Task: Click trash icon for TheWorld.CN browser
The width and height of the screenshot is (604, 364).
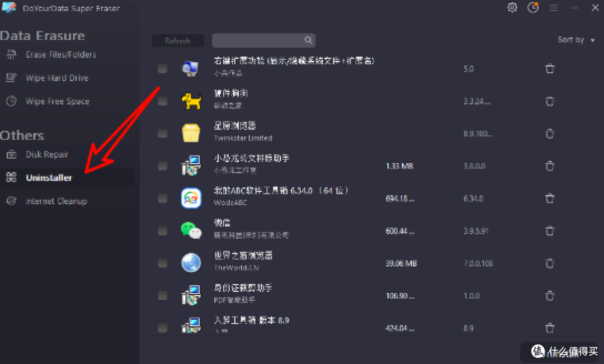Action: point(550,263)
